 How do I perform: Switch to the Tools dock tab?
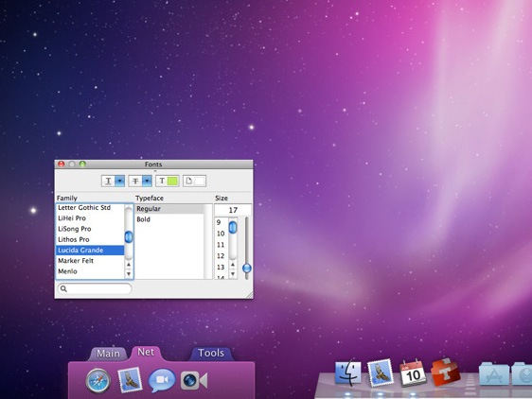tap(211, 354)
